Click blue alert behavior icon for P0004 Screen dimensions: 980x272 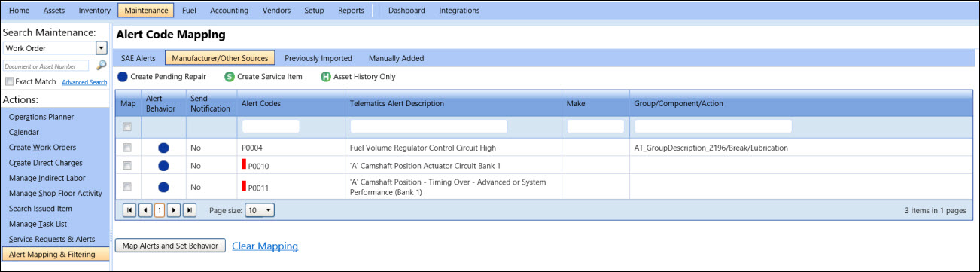163,148
